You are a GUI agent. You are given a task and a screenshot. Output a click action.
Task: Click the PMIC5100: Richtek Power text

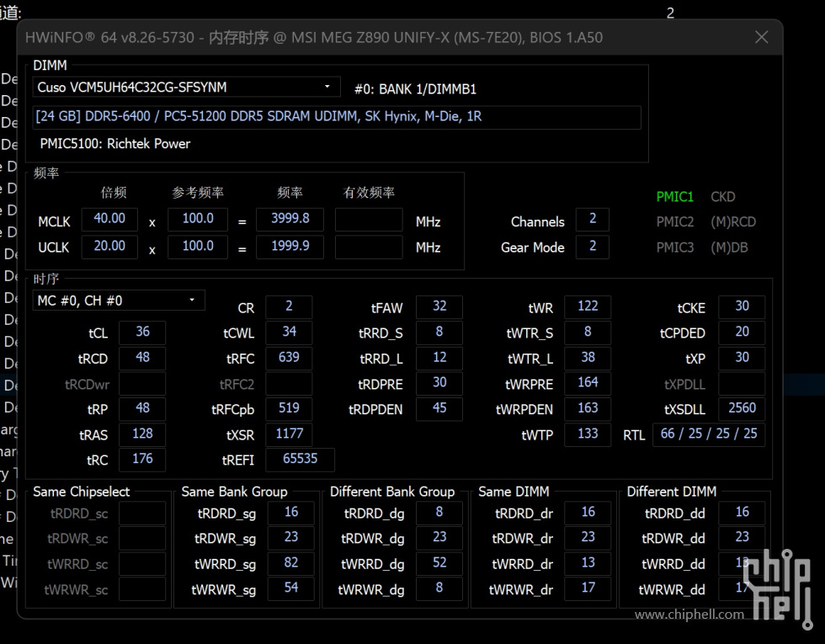115,144
